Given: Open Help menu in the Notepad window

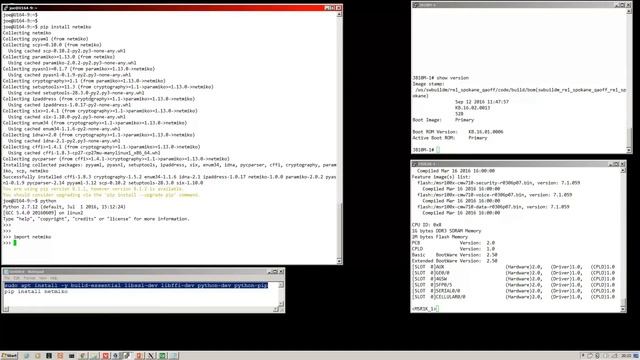Looking at the screenshot, I should (x=54, y=278).
